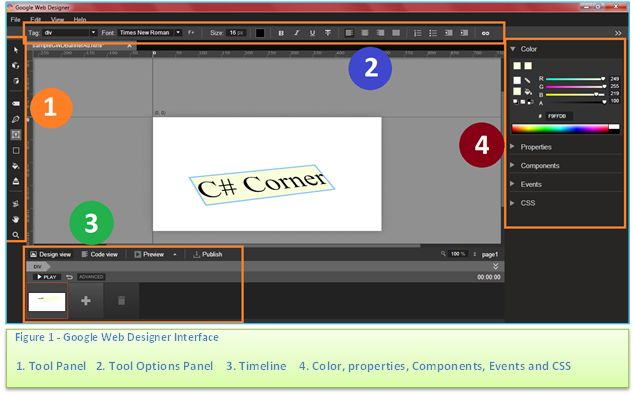Click the decrease indent icon
Screen dimensions: 633x395
(449, 33)
